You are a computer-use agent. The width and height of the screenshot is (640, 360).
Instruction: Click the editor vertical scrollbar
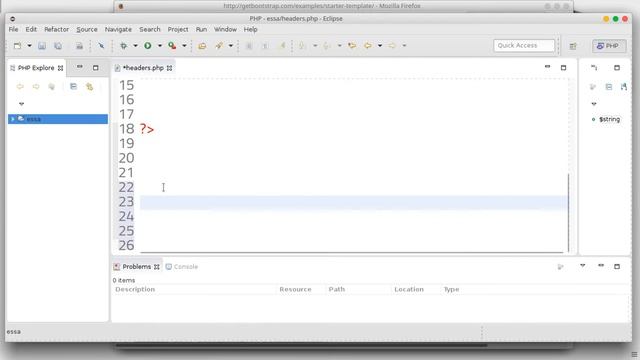568,212
